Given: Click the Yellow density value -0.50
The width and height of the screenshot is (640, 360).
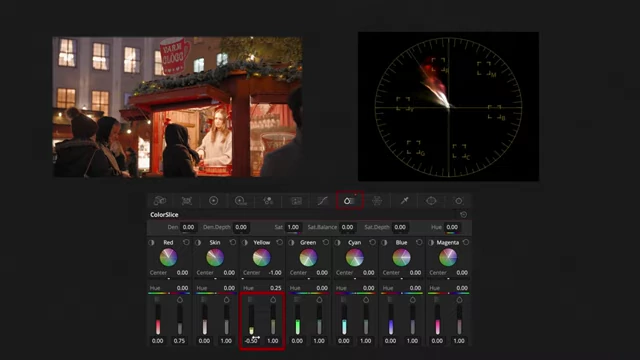Looking at the screenshot, I should [x=251, y=340].
